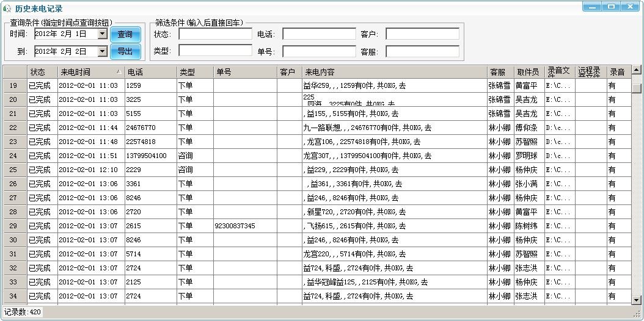Click the 记录数:420 status bar entry
Screen dimensions: 644x321
23,312
